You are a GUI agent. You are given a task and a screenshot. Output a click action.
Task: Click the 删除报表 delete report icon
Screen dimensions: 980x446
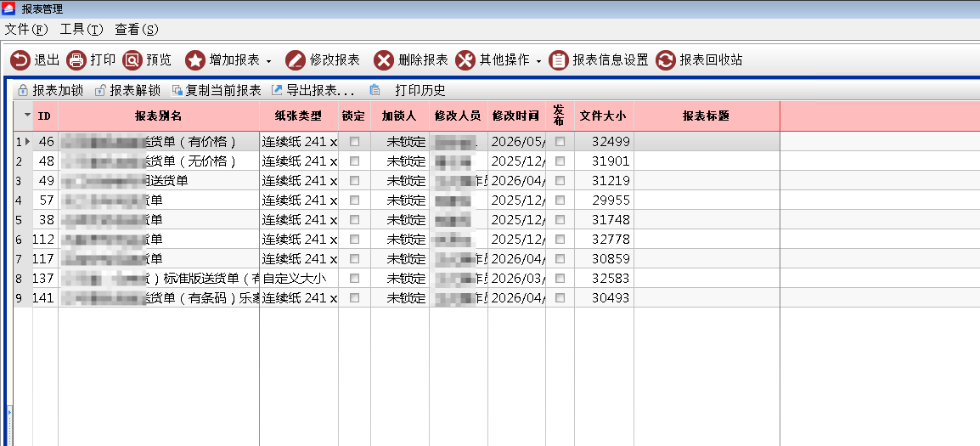pos(384,60)
